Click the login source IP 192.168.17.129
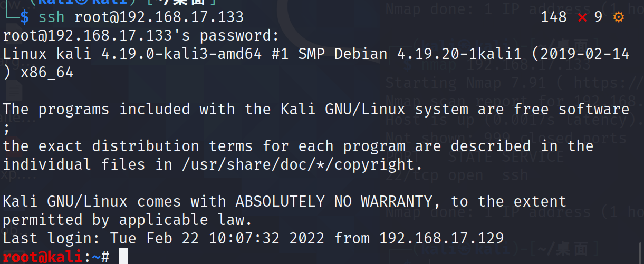This screenshot has width=644, height=264. tap(441, 238)
